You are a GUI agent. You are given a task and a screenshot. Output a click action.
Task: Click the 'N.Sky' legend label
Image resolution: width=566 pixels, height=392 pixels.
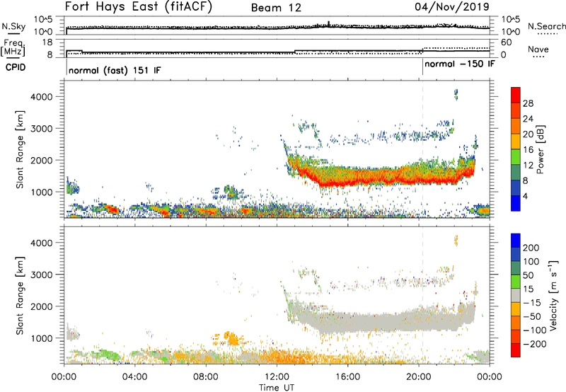tap(13, 26)
